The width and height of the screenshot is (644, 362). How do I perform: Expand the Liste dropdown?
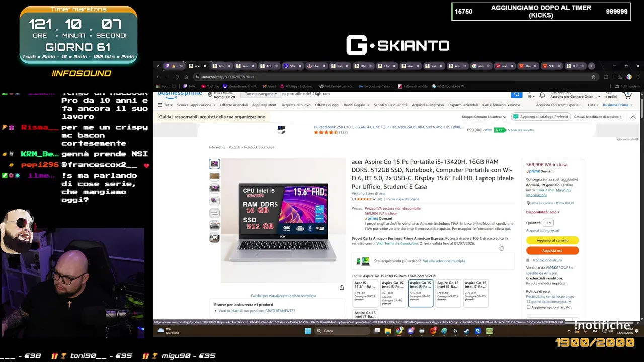593,105
